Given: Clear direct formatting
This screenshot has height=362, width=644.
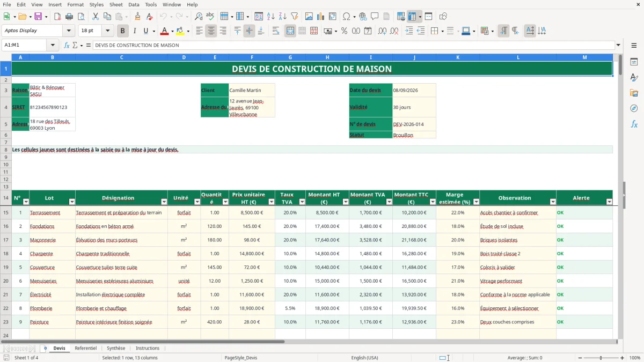Looking at the screenshot, I should 149,17.
